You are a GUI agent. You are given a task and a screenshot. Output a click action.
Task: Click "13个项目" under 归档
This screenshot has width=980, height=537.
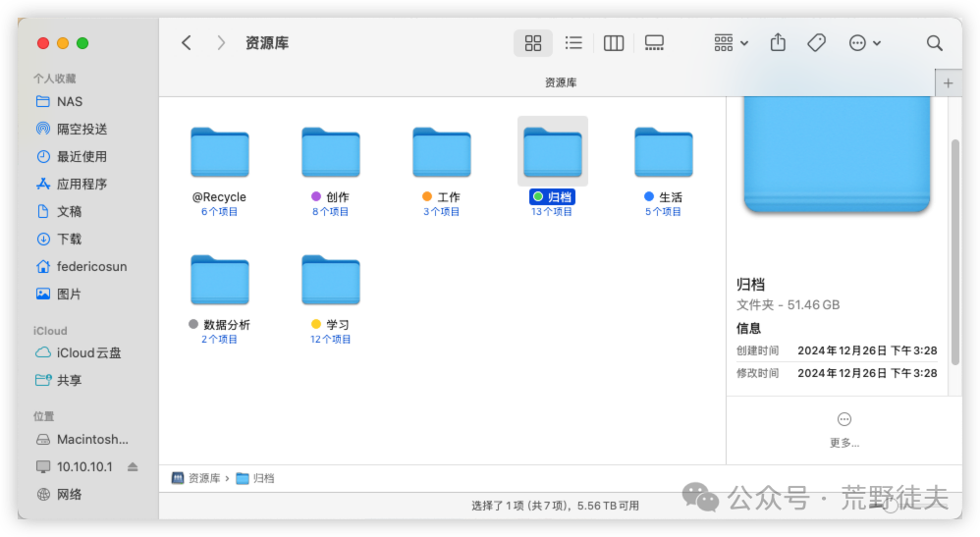(x=552, y=212)
